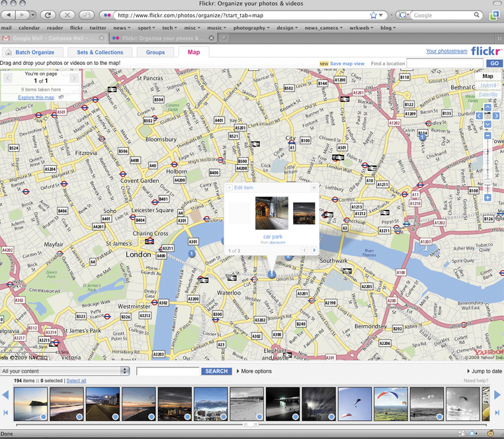Open the tech bookmarks folder
Viewport: 504px width, 439px height.
point(169,28)
